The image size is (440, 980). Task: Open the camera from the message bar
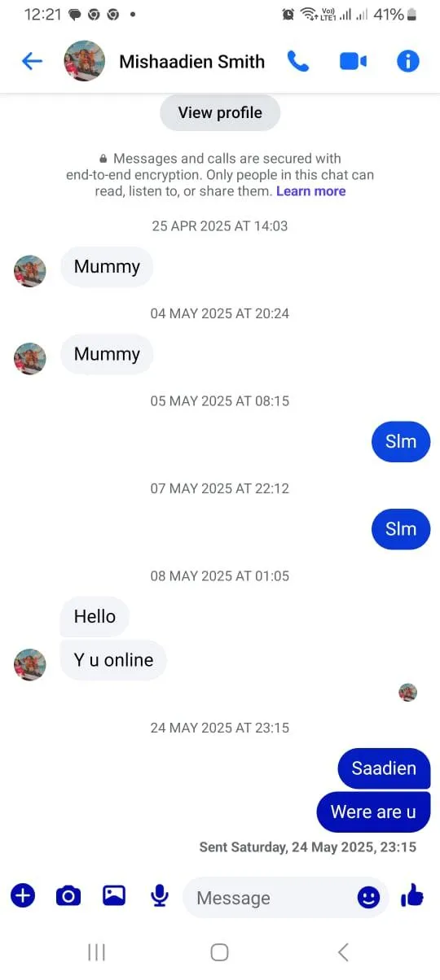68,896
